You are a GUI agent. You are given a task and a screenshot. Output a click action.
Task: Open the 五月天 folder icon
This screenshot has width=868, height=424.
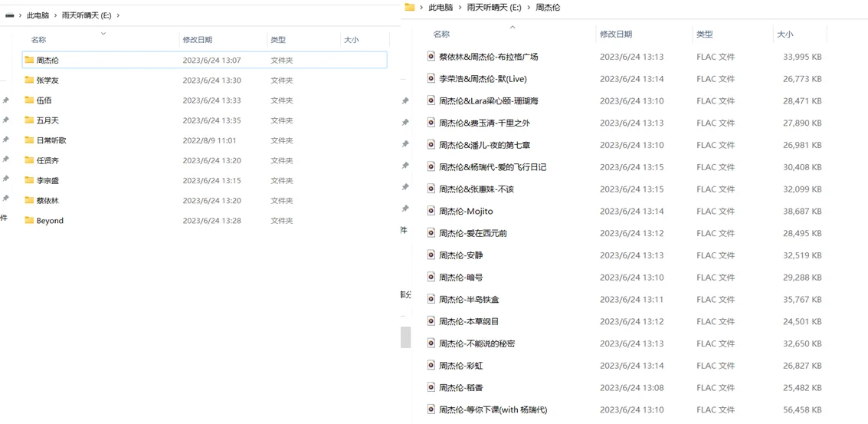(x=29, y=120)
